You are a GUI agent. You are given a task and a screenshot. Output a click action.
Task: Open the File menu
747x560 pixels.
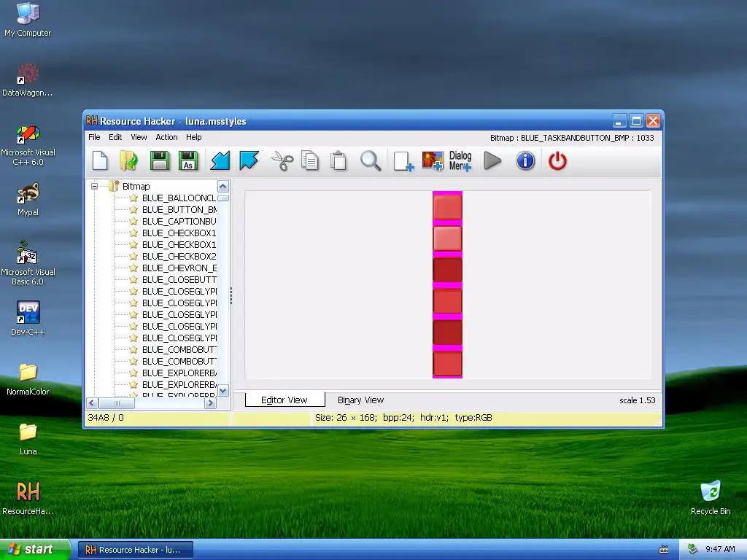[x=94, y=137]
